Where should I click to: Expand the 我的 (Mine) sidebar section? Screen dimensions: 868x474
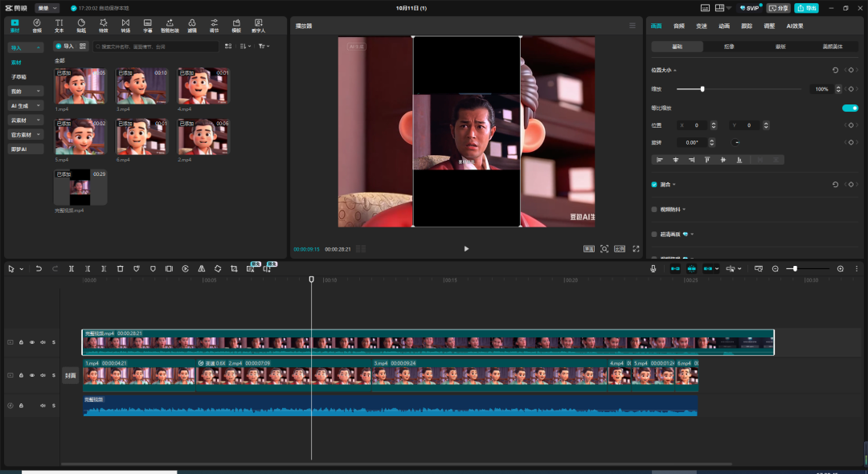pos(26,92)
